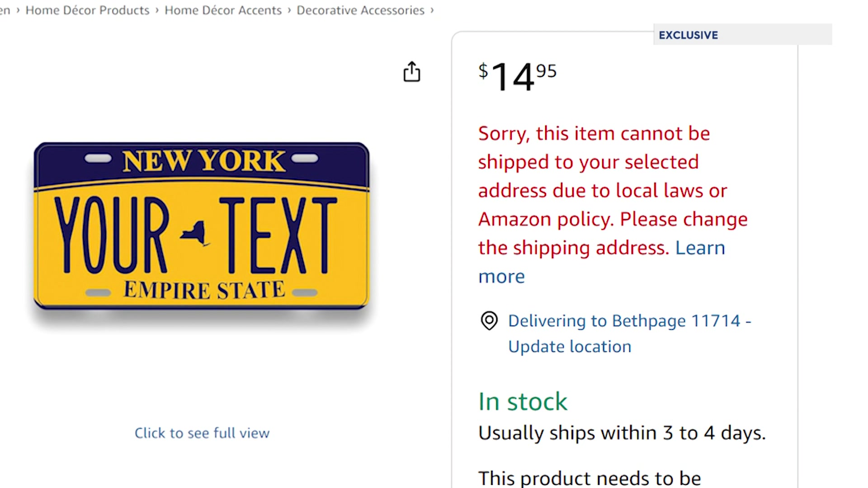Click the cut-off breadcrumb ending in "en"
The width and height of the screenshot is (868, 488).
[x=5, y=10]
